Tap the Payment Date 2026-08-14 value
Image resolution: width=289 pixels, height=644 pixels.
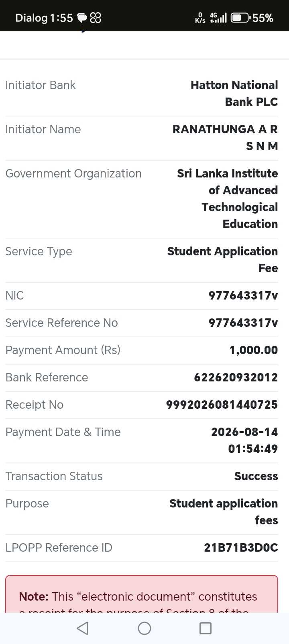click(244, 440)
